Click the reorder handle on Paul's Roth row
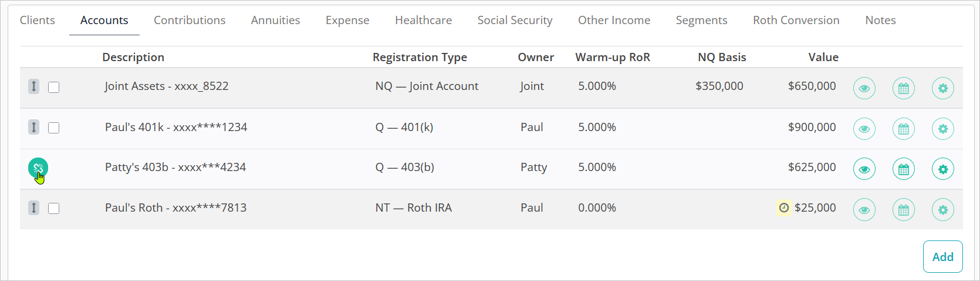This screenshot has width=980, height=281. click(x=34, y=208)
